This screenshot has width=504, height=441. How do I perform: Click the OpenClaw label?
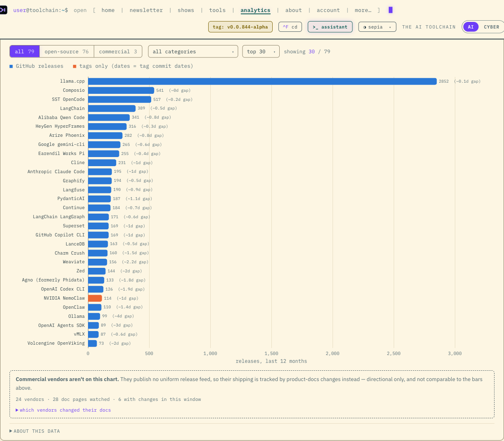tap(74, 308)
